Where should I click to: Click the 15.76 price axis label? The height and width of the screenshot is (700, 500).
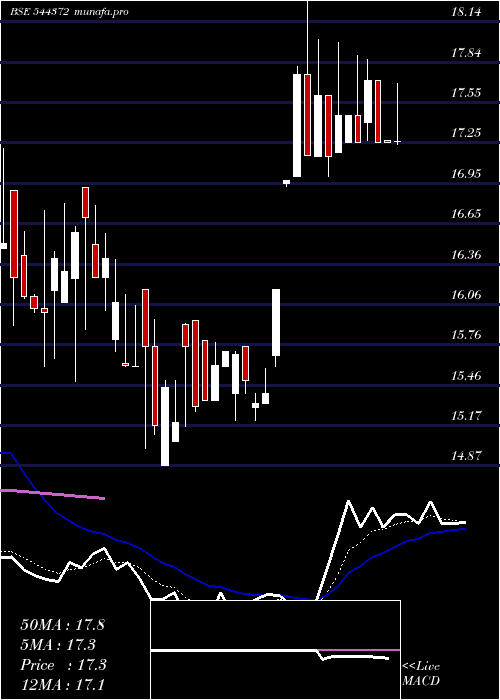[466, 335]
